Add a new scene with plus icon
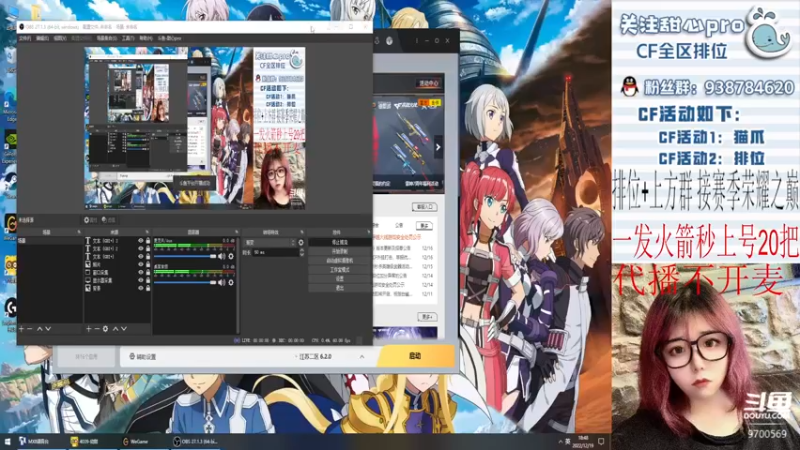The image size is (800, 450). (21, 329)
